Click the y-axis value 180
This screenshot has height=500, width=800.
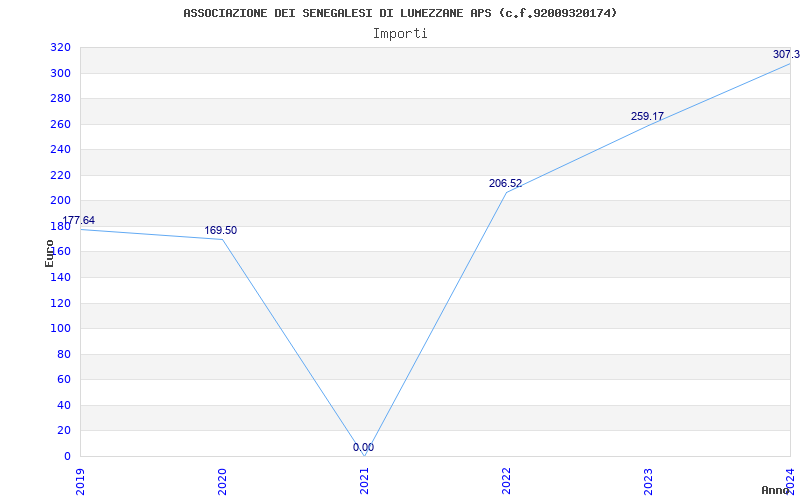pyautogui.click(x=60, y=226)
